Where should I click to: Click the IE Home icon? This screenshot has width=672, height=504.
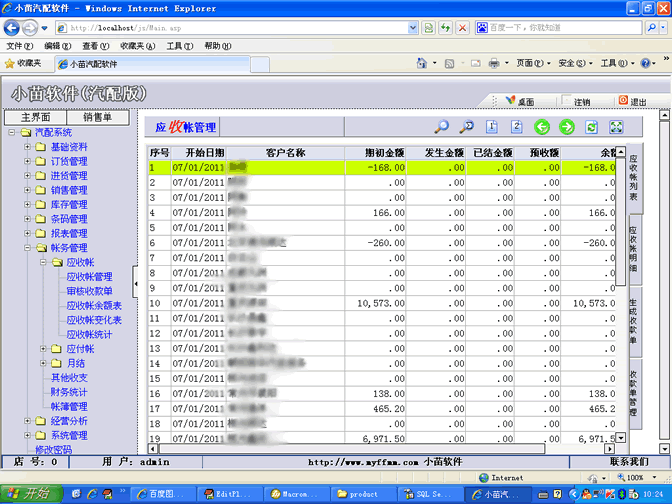422,63
